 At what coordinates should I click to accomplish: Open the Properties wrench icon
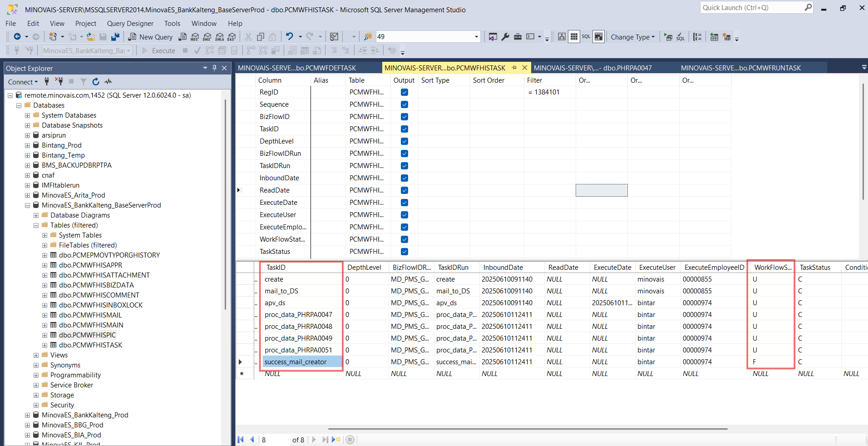[x=505, y=37]
